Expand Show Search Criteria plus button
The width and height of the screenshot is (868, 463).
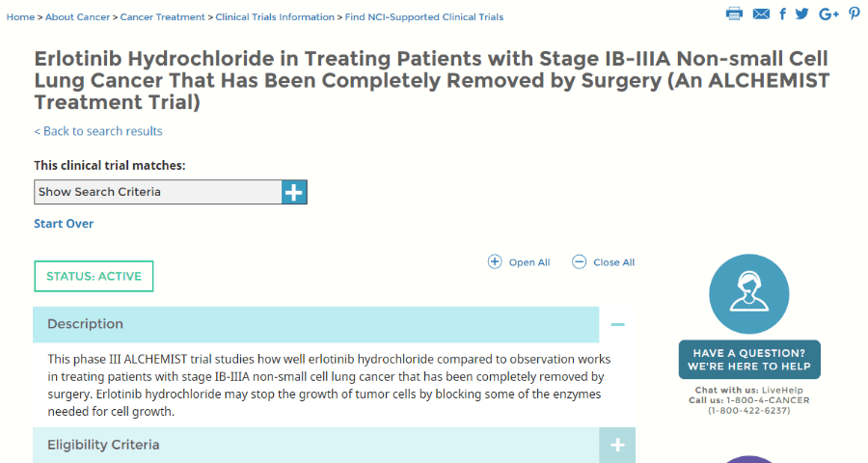[x=294, y=192]
